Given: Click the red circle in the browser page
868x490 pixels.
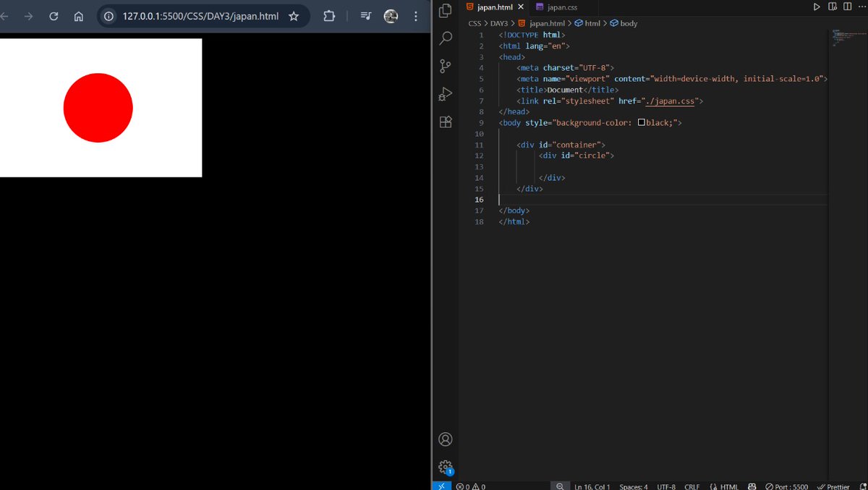Looking at the screenshot, I should (98, 107).
